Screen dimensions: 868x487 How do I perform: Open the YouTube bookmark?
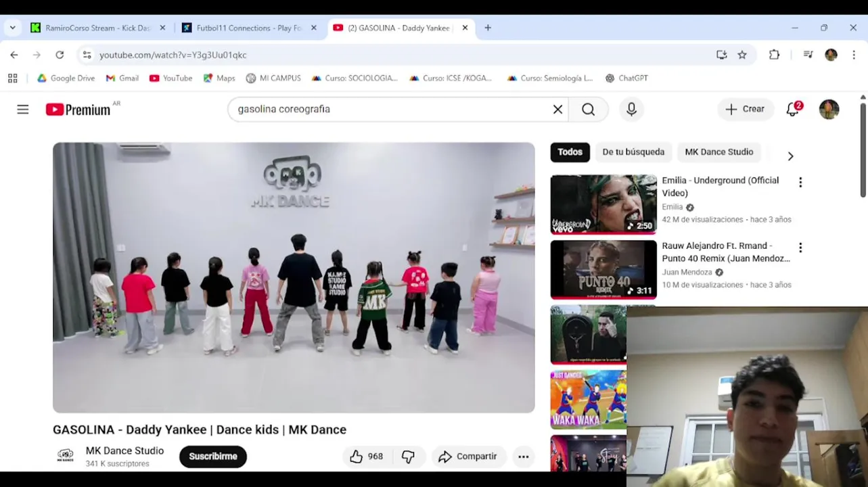(171, 78)
